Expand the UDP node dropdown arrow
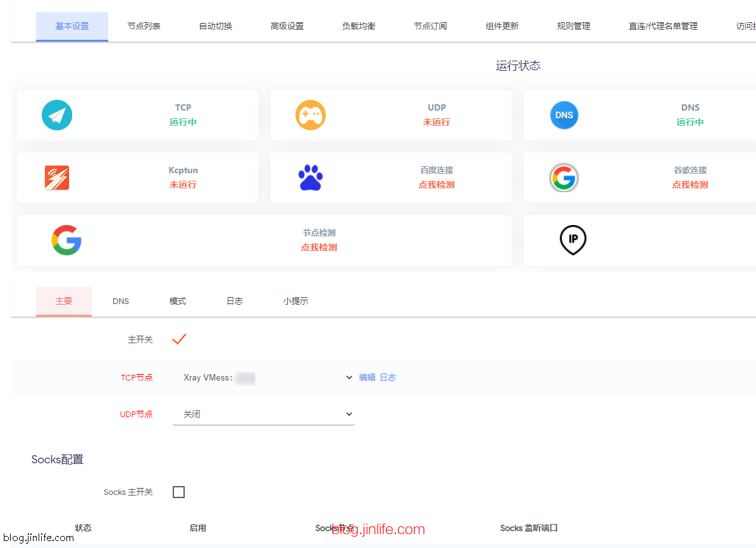 pyautogui.click(x=349, y=414)
